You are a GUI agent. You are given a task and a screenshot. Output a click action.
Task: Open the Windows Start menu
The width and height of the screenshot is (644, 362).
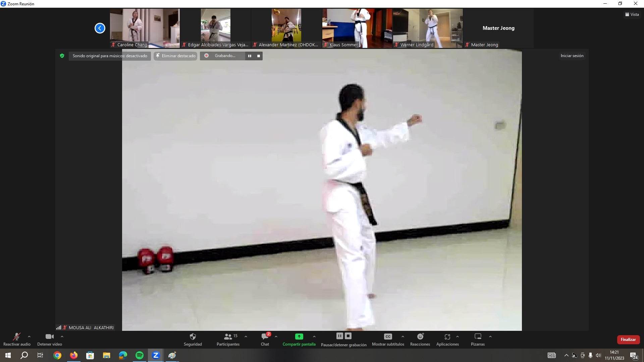[8, 355]
